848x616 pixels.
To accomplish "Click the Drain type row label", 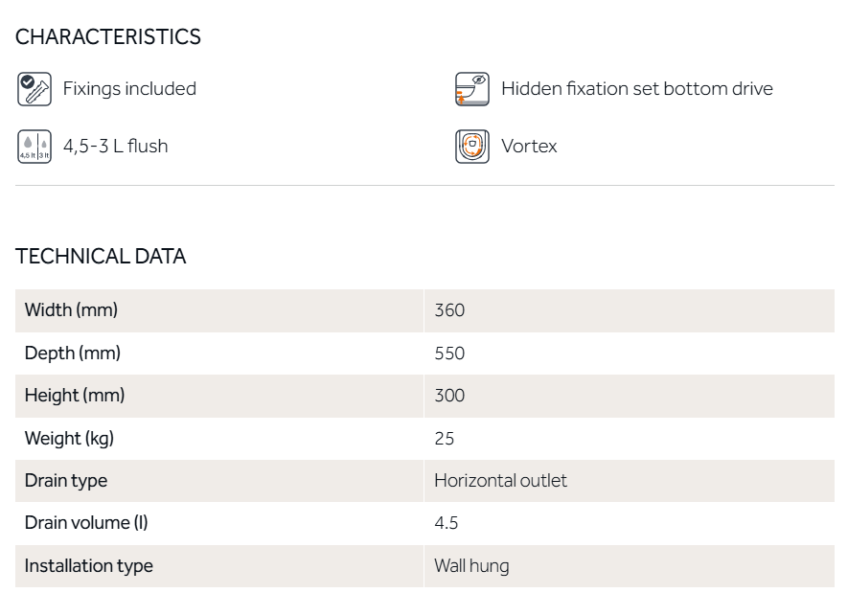I will point(66,481).
